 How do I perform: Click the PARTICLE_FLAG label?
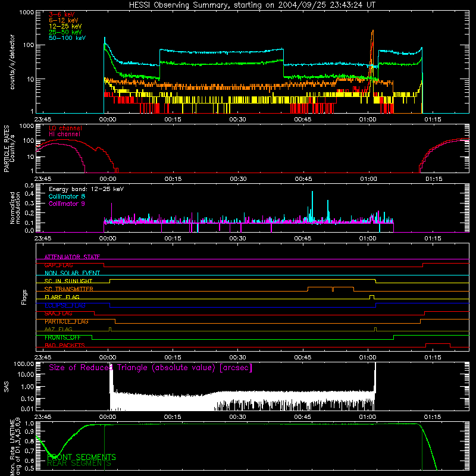pos(67,321)
